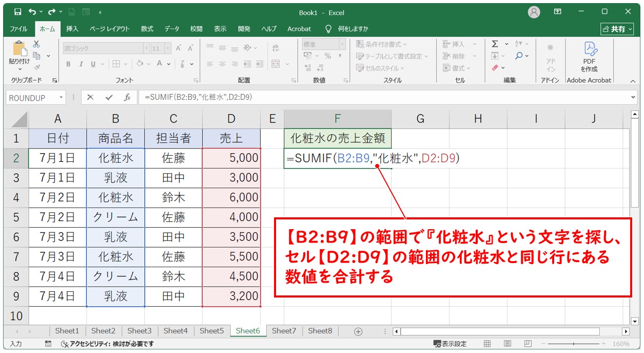
Task: Open the ファイル tab
Action: click(x=19, y=29)
